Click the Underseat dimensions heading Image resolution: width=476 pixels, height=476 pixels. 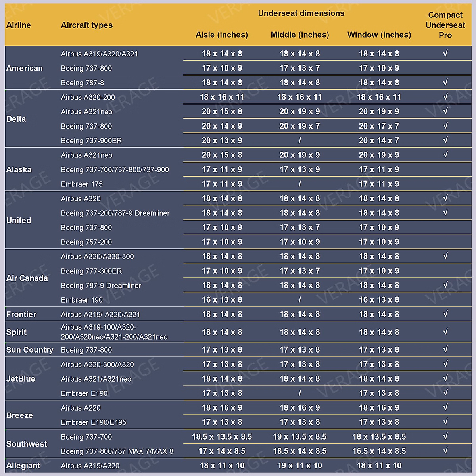pos(301,13)
